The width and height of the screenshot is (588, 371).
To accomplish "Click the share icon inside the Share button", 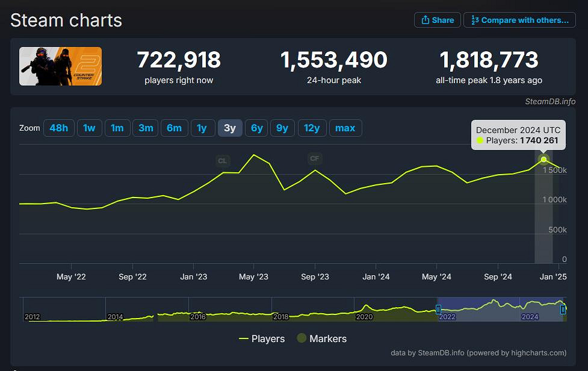I will [426, 20].
